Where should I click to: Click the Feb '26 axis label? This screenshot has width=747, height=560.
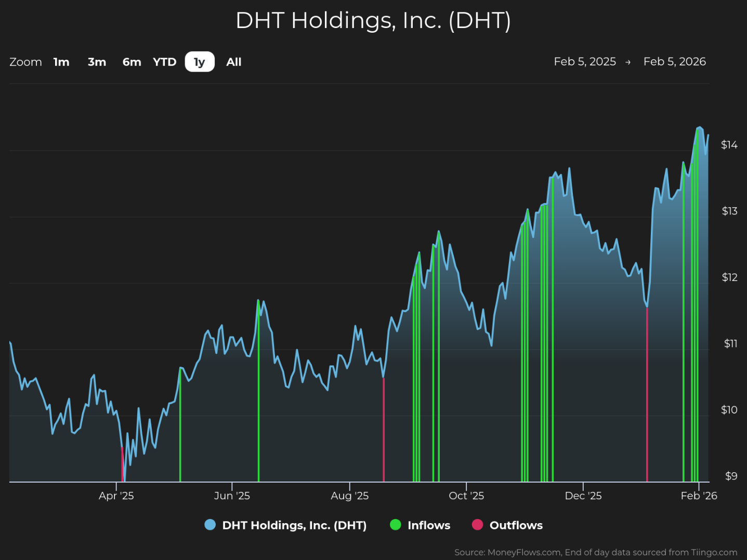(x=699, y=496)
